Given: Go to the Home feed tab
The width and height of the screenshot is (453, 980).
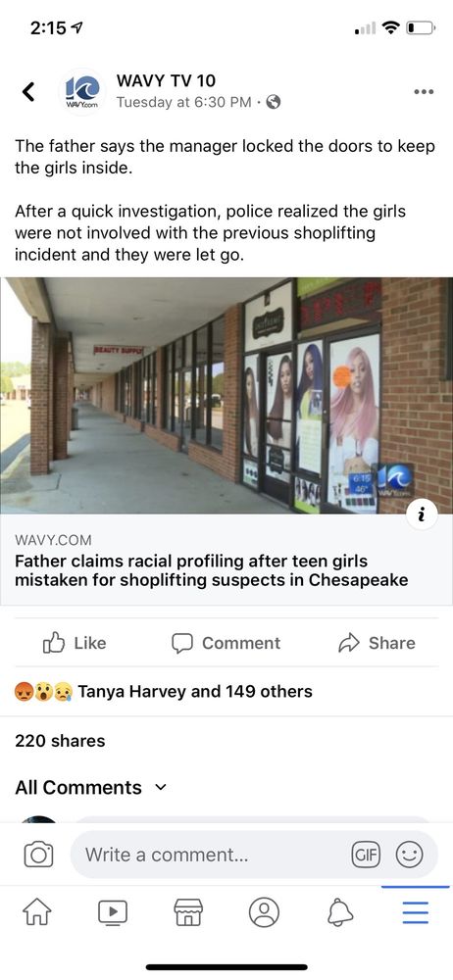Looking at the screenshot, I should (37, 912).
